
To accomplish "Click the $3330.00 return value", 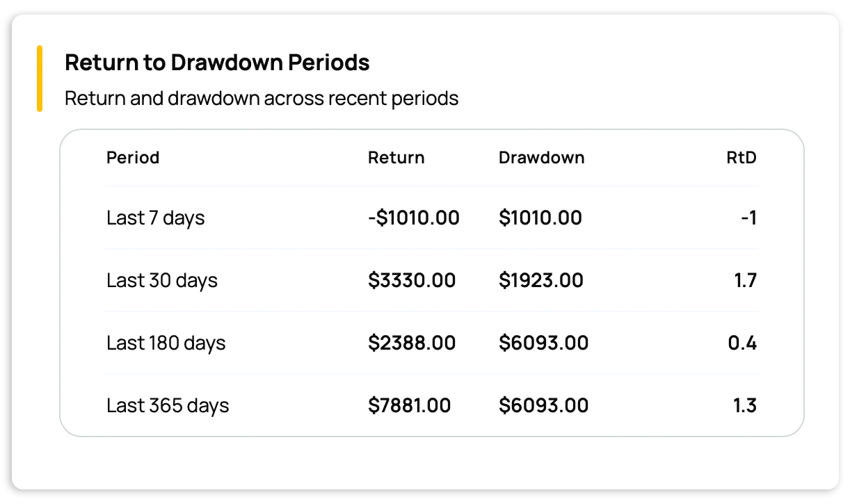I will pyautogui.click(x=412, y=280).
